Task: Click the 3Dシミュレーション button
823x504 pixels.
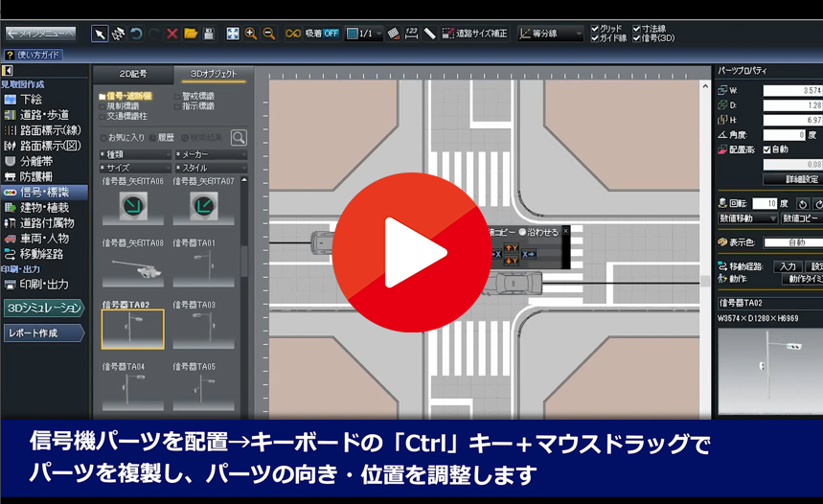Action: coord(44,308)
